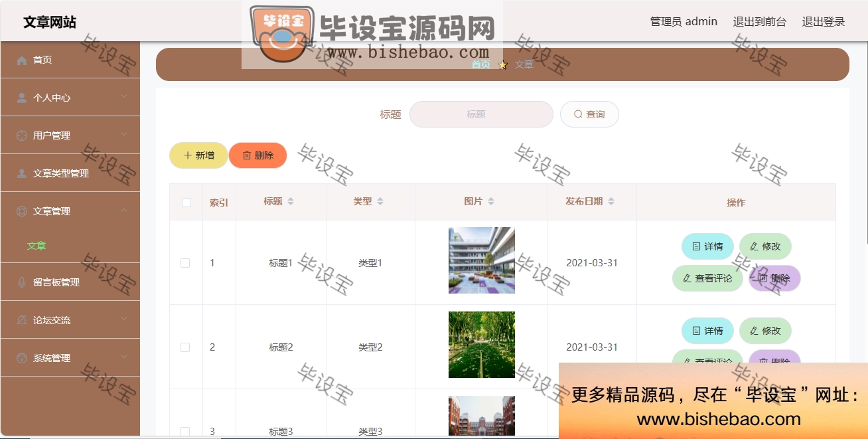
Task: Click the 首页 breadcrumb link
Action: point(481,64)
